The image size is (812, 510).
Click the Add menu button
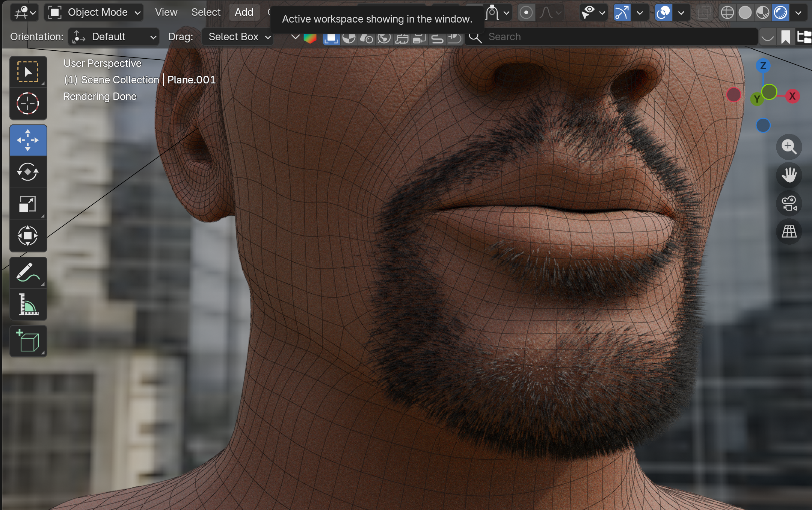[x=244, y=12]
